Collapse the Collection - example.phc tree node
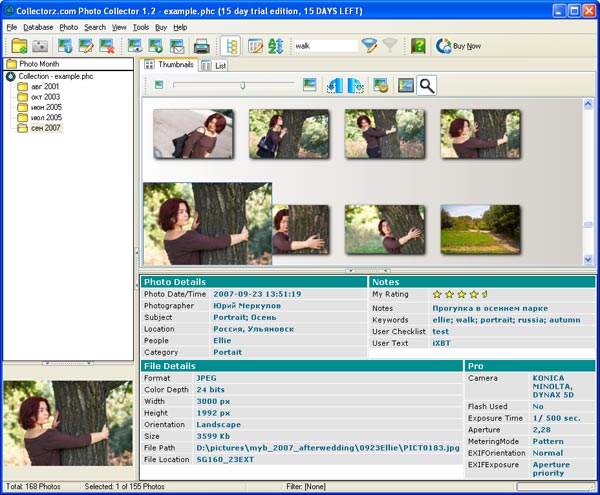The height and width of the screenshot is (495, 600). 11,76
